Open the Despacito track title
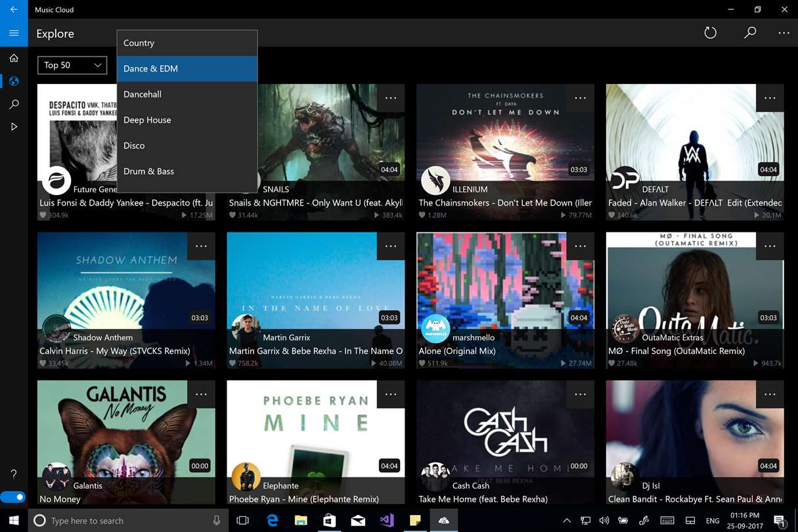 click(x=126, y=203)
